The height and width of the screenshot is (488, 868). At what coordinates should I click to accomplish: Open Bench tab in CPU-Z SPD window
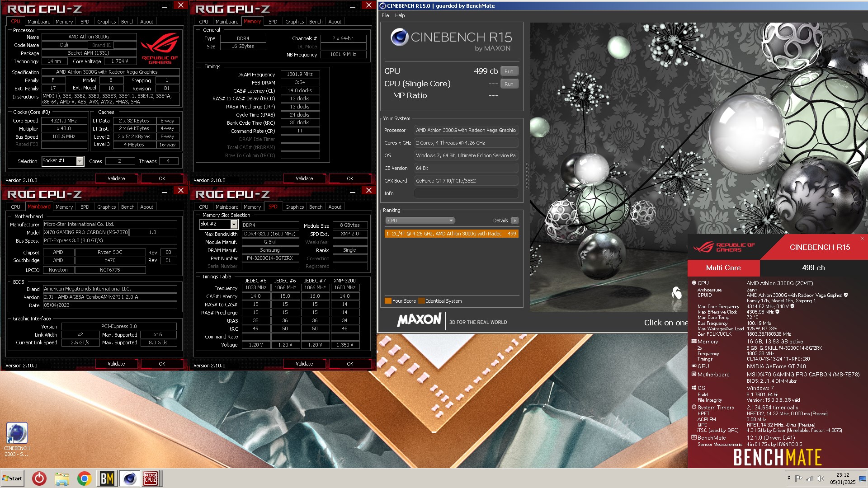pos(316,207)
